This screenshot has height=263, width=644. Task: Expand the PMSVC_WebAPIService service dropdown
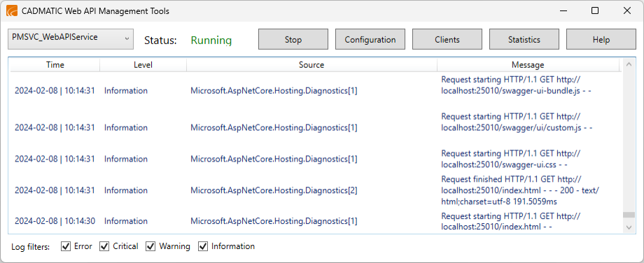tap(71, 39)
